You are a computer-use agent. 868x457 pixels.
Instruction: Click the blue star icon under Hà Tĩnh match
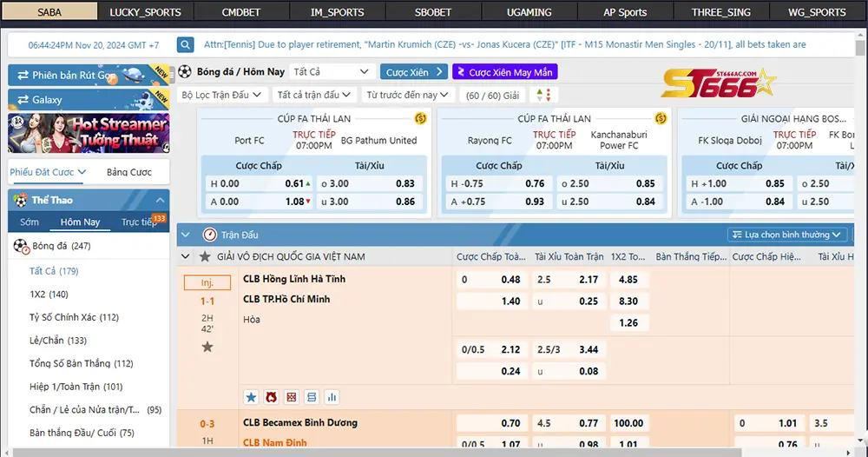[251, 397]
